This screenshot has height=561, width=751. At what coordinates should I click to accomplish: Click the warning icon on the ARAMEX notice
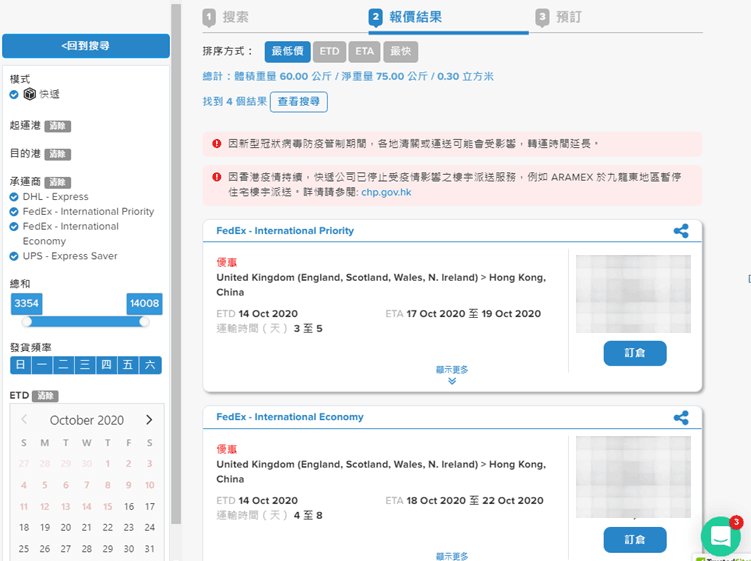click(216, 177)
